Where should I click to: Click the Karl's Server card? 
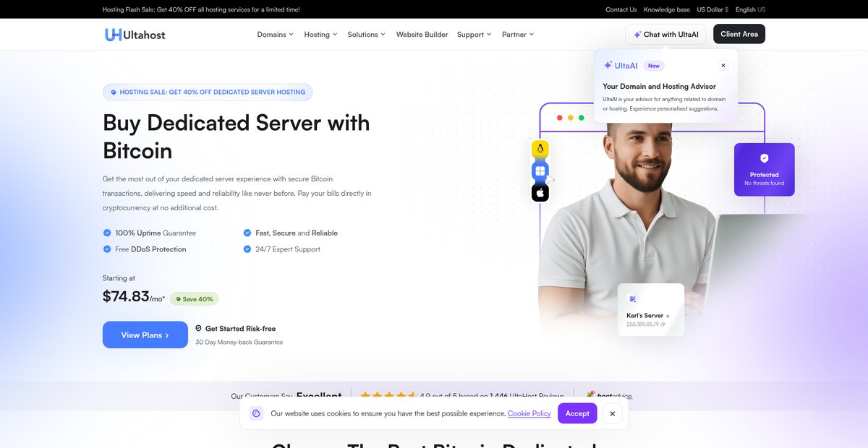(x=651, y=309)
